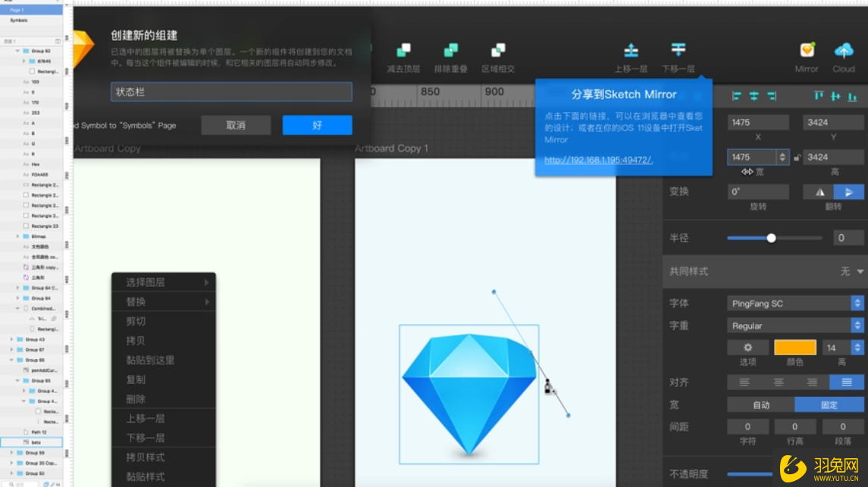Click the 半径 radius slider handle

[x=771, y=239]
